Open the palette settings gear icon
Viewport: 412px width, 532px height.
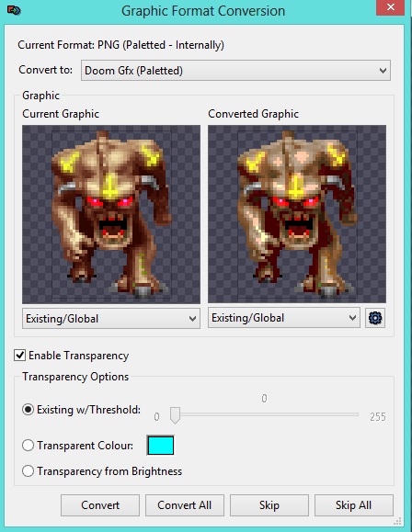pyautogui.click(x=375, y=318)
